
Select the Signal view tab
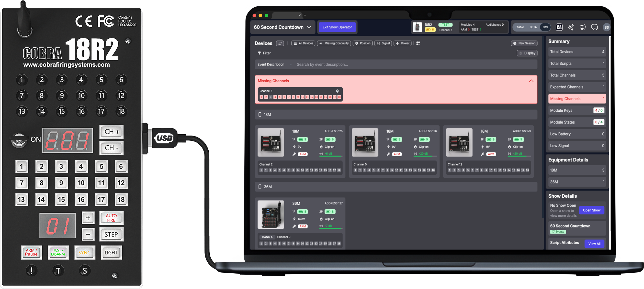pyautogui.click(x=383, y=43)
